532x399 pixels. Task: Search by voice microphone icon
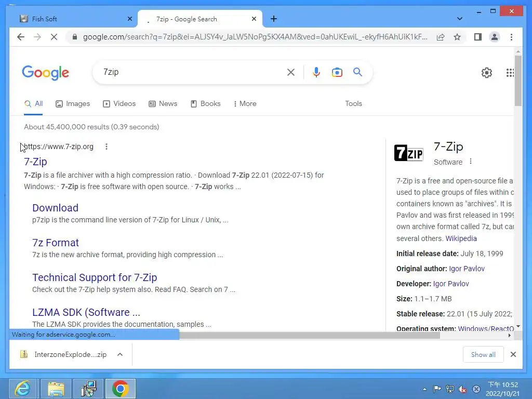[x=316, y=72]
